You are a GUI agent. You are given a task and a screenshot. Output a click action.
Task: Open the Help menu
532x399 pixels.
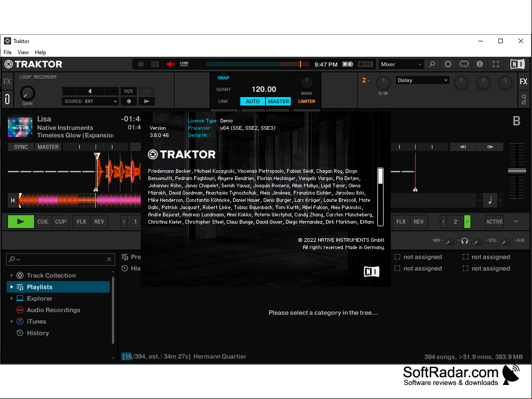(x=40, y=52)
